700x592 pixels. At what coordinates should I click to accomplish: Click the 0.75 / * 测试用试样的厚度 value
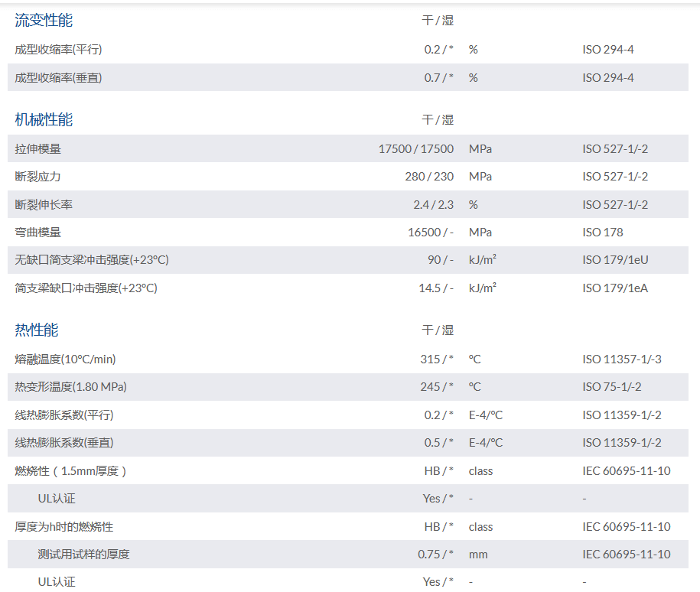tap(435, 555)
